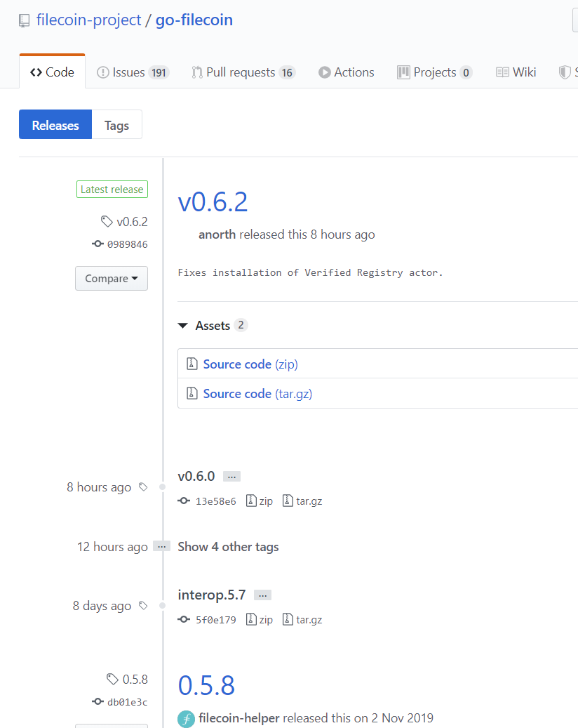Collapse the Assets section triangle
This screenshot has width=578, height=728.
183,326
